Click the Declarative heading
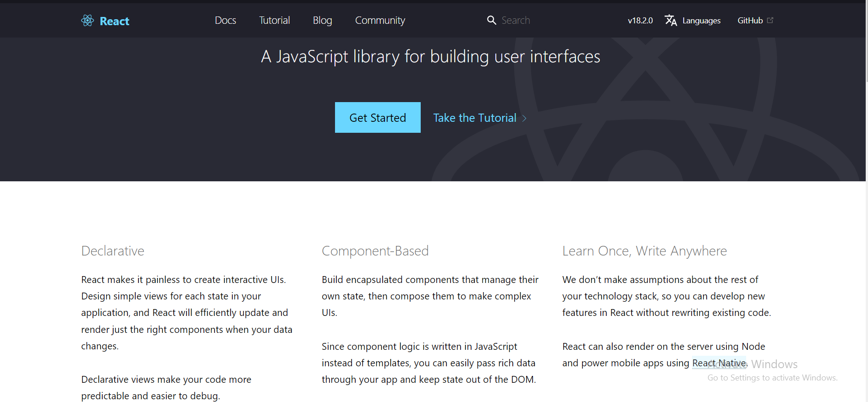868x402 pixels. 113,251
